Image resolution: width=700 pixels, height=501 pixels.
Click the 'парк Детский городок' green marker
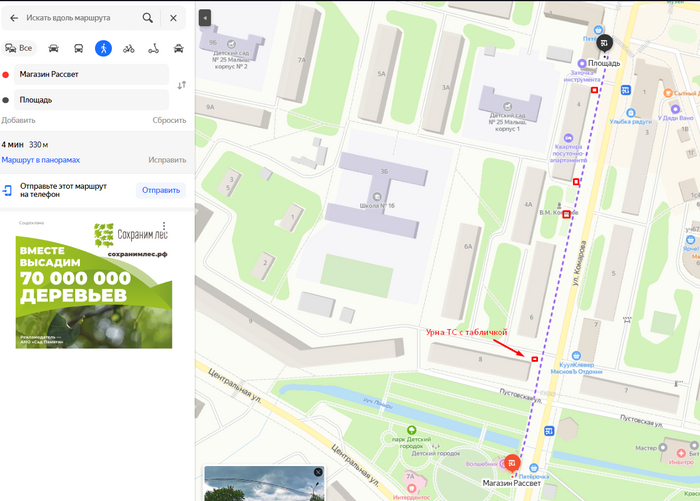click(411, 430)
